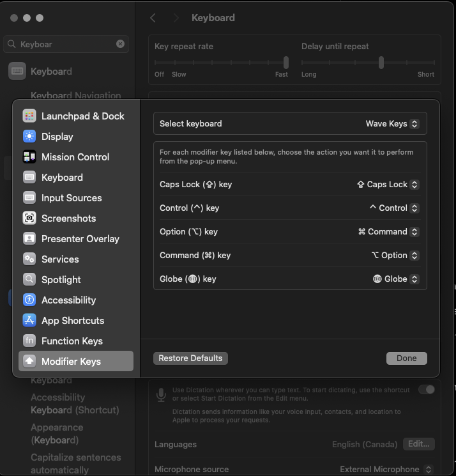The image size is (456, 476).
Task: Click the Screenshots camera icon
Action: tap(29, 218)
